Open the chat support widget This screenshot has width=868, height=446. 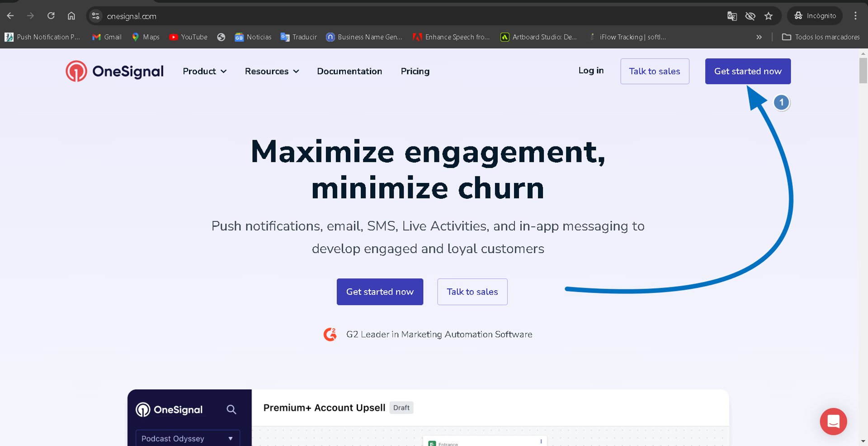click(833, 422)
